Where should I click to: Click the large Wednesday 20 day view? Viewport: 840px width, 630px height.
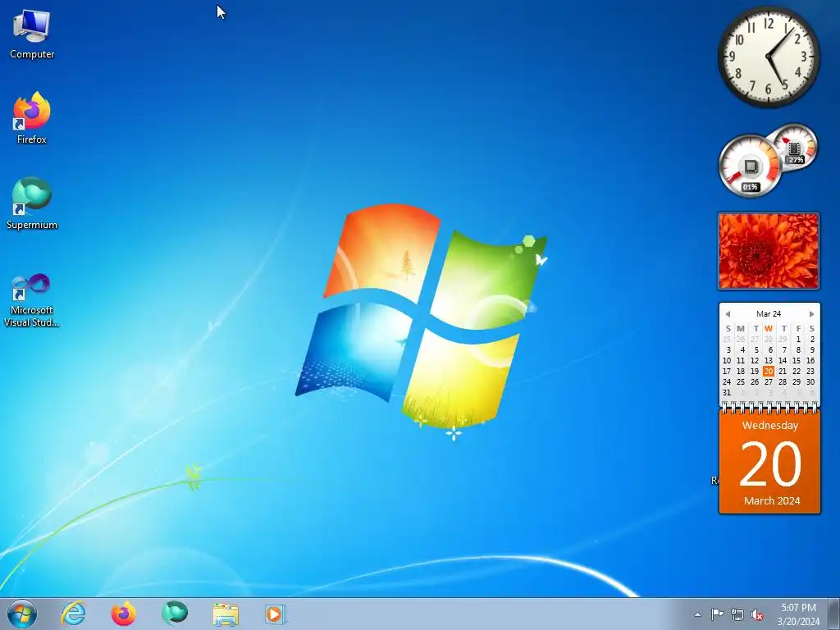coord(769,462)
